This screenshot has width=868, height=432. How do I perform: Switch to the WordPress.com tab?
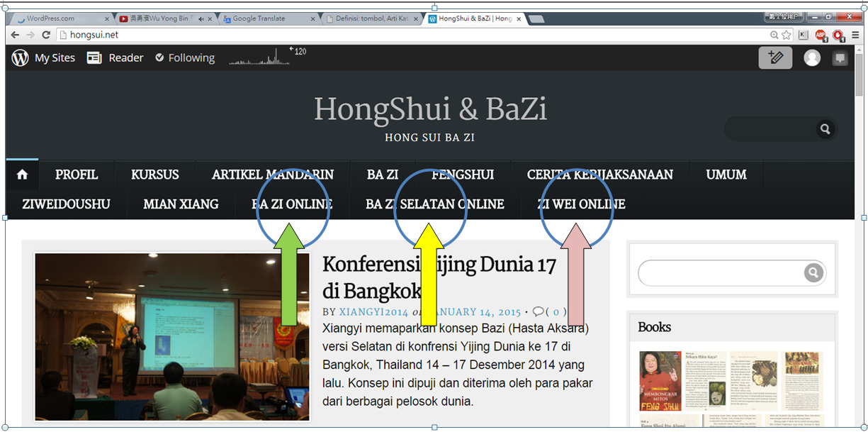coord(60,18)
